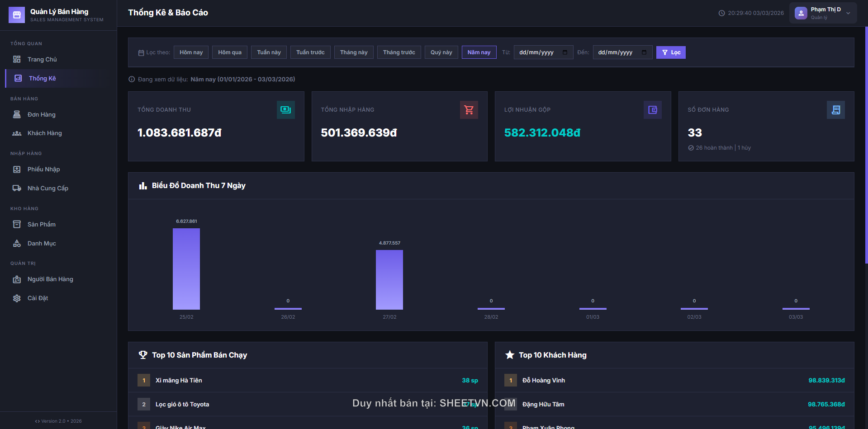Open Nhà Cung Cấp supplier icon
This screenshot has width=868, height=429.
[17, 188]
